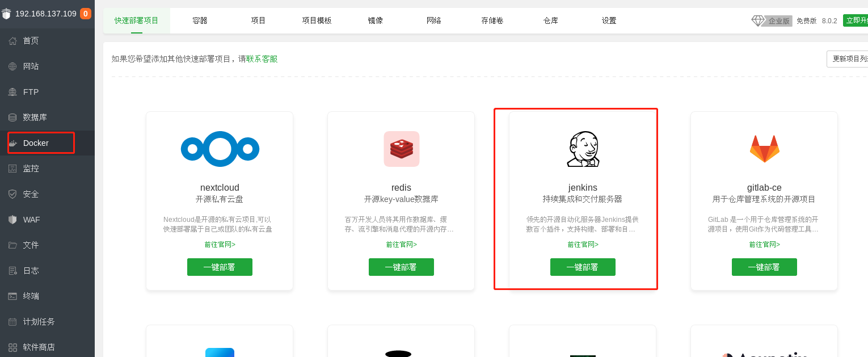Viewport: 868px width, 357px height.
Task: Open the 设置 tab
Action: tap(609, 20)
